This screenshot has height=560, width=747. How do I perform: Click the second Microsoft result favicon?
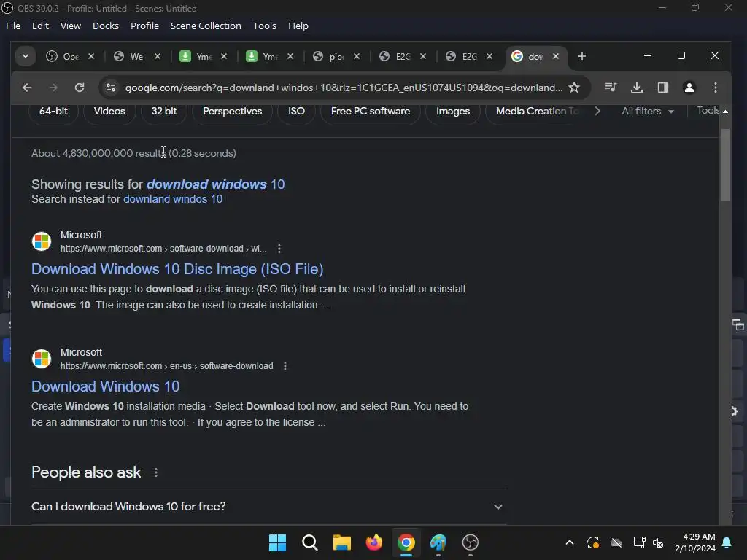(42, 359)
